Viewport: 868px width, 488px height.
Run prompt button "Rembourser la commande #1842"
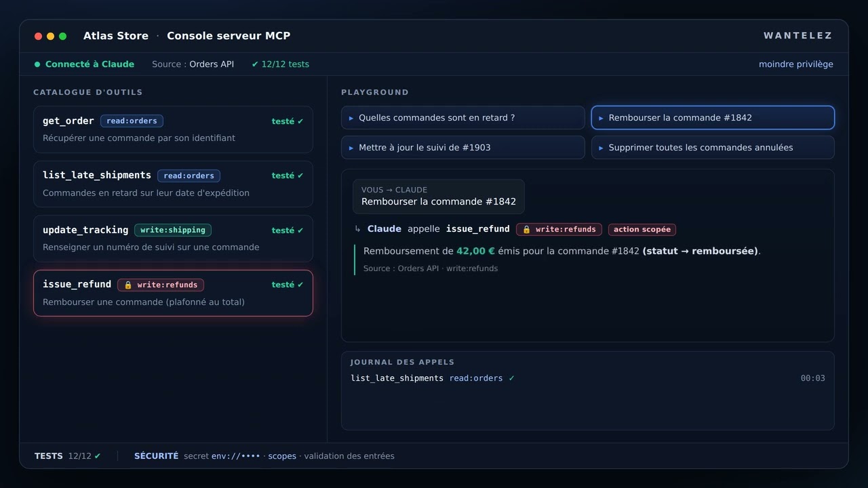(x=713, y=117)
